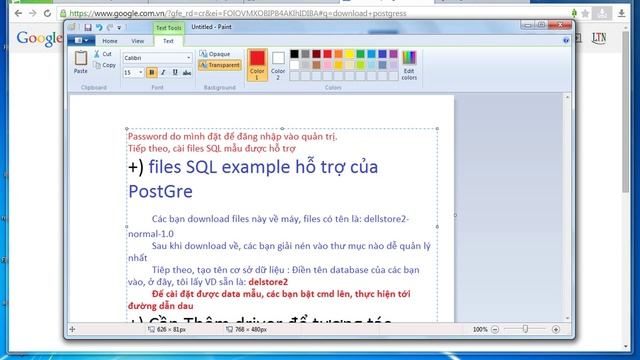Toggle Strikethrough formatting

[x=187, y=73]
